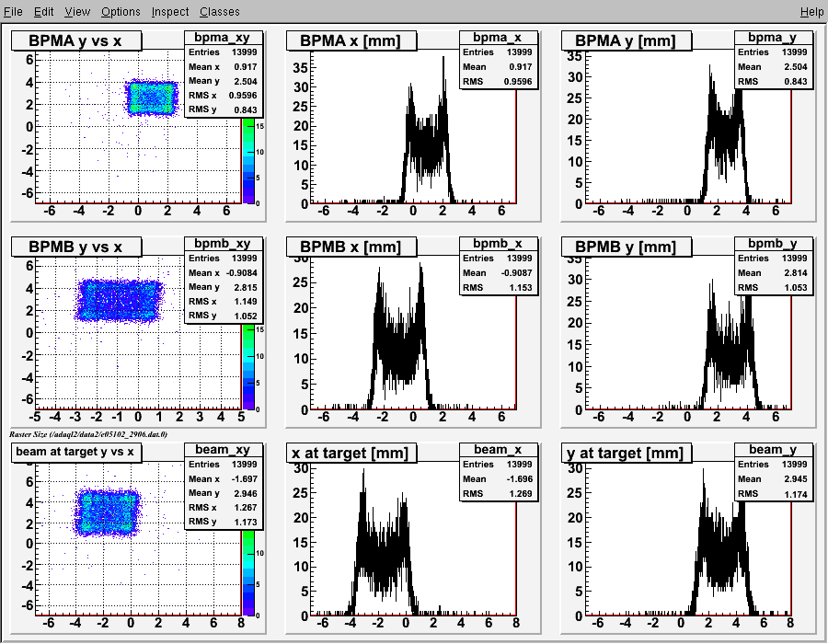Click the BPMA y vs x color palette bar
This screenshot has width=828, height=644.
pyautogui.click(x=248, y=161)
